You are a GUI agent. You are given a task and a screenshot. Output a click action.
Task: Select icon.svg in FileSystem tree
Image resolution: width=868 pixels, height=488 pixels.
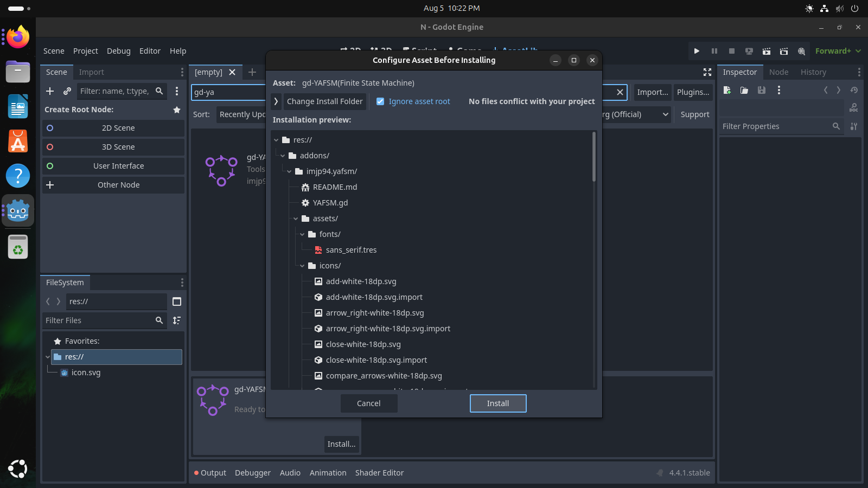(86, 373)
